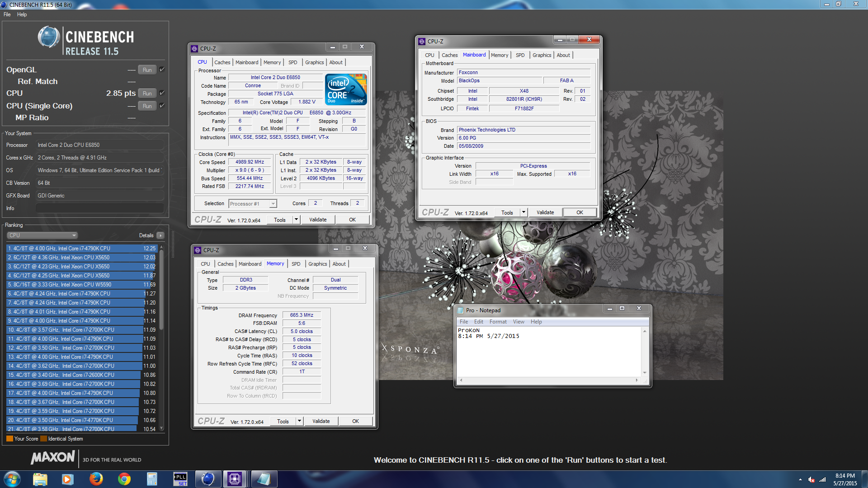Select ranking row 15 Core i7-2600K
The width and height of the screenshot is (868, 488).
pyautogui.click(x=82, y=375)
